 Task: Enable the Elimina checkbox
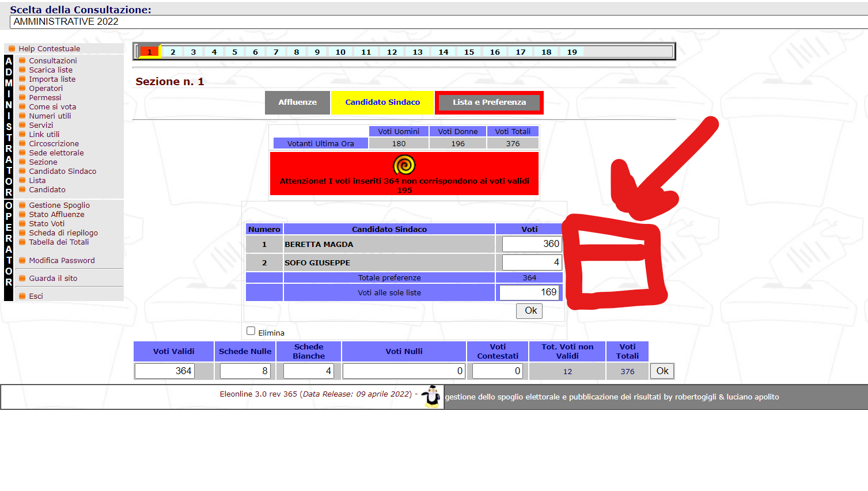251,330
